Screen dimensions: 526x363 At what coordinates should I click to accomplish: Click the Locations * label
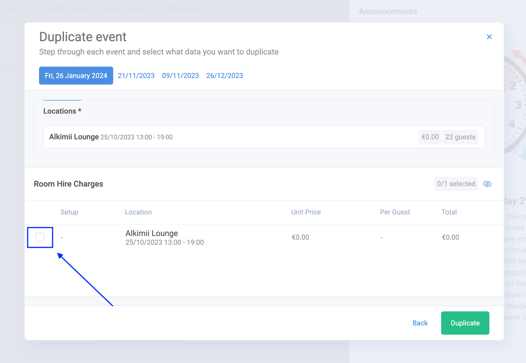point(62,111)
